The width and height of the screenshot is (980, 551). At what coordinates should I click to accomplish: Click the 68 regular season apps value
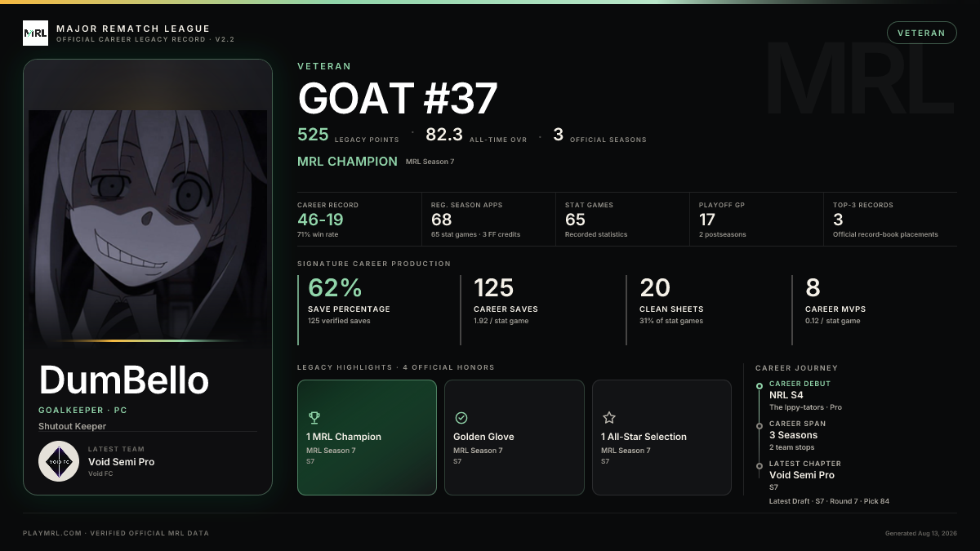pos(442,219)
